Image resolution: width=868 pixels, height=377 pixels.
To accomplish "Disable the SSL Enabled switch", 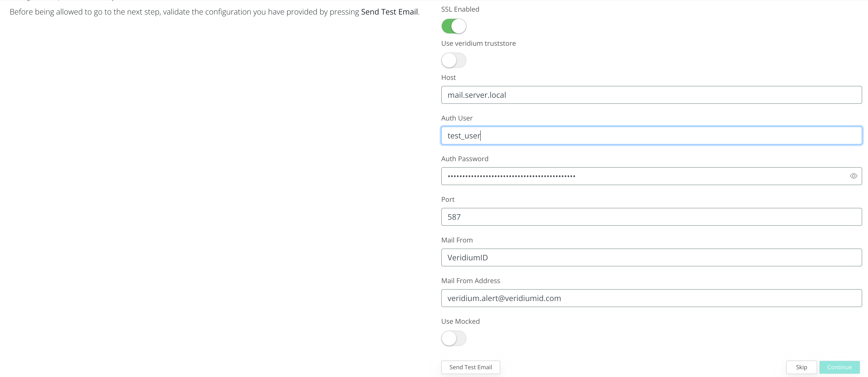I will click(454, 26).
